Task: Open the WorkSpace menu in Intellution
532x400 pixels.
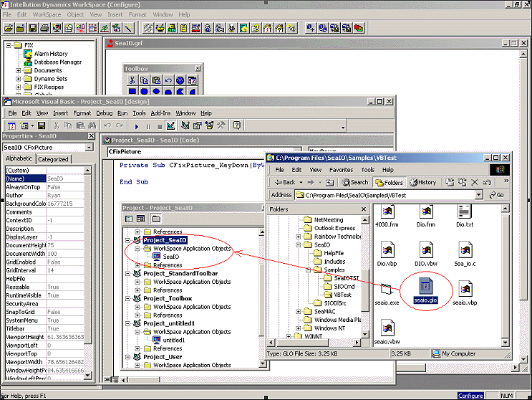Action: click(x=47, y=14)
